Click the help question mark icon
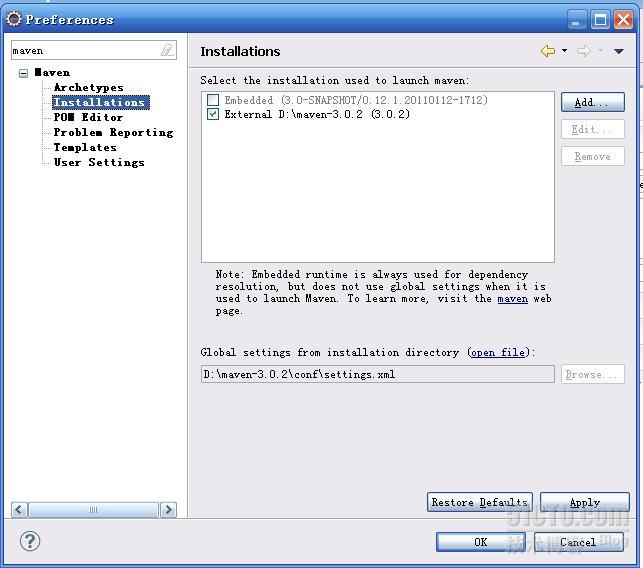643x568 pixels. coord(30,541)
